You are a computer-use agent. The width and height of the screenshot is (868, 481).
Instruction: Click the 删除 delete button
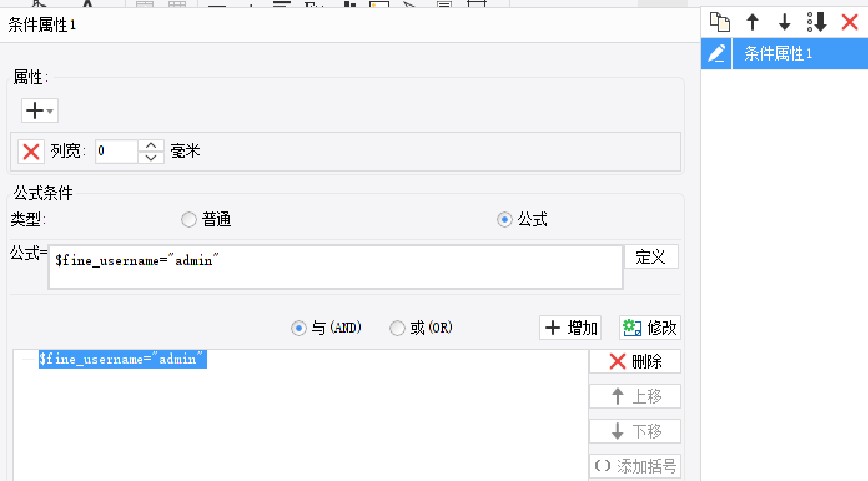coord(635,361)
